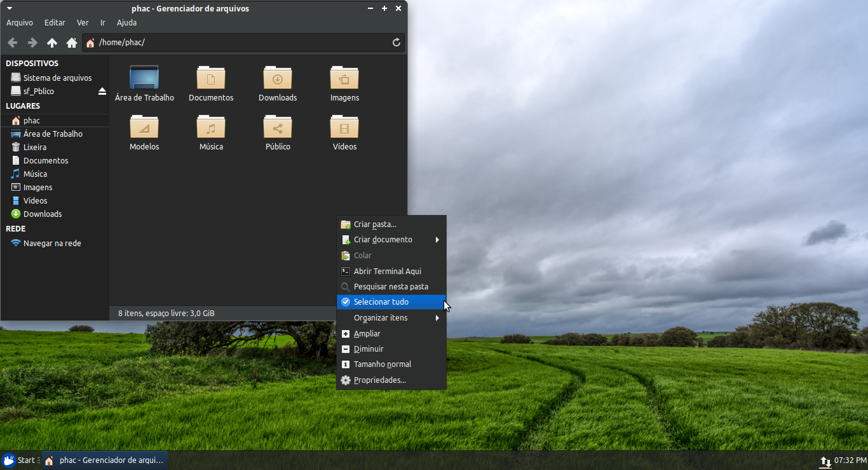868x470 pixels.
Task: Open Lixeira in sidebar
Action: 55,147
